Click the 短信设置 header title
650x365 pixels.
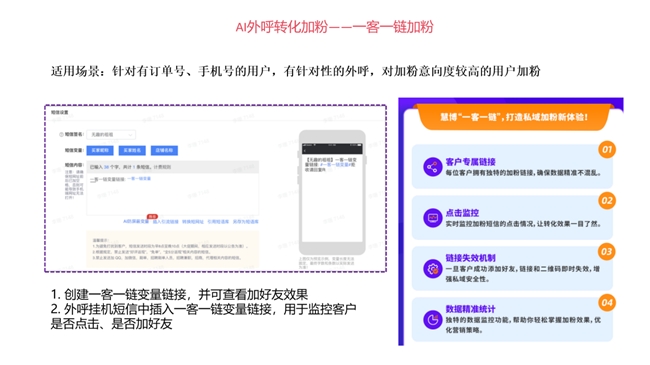[60, 112]
